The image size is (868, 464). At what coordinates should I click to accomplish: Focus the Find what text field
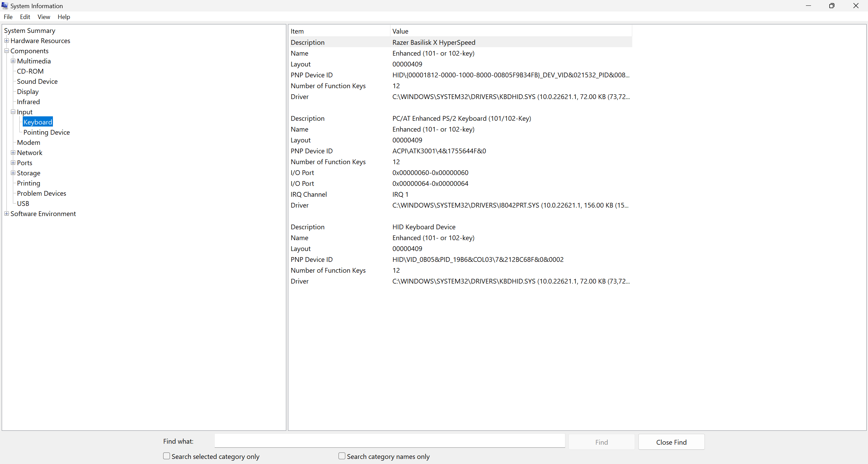390,441
